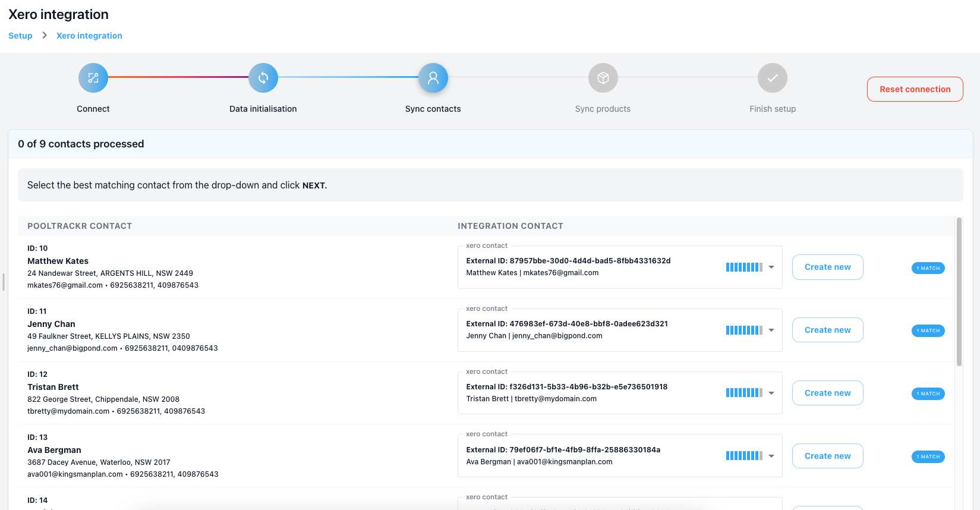980x510 pixels.
Task: Click address 49 Faulkner Street, KELLYS PLAINS
Action: click(109, 336)
